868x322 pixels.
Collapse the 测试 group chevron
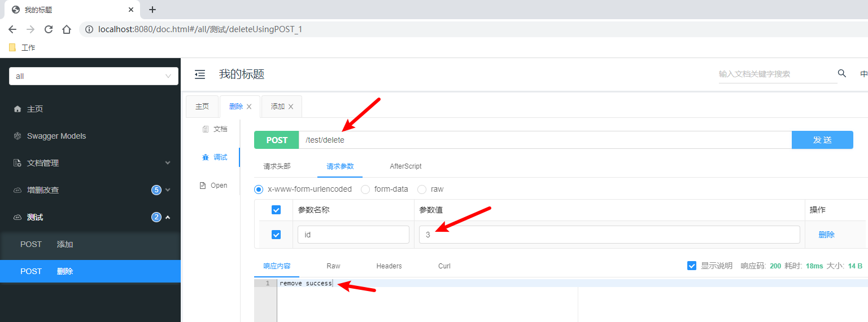pyautogui.click(x=168, y=217)
